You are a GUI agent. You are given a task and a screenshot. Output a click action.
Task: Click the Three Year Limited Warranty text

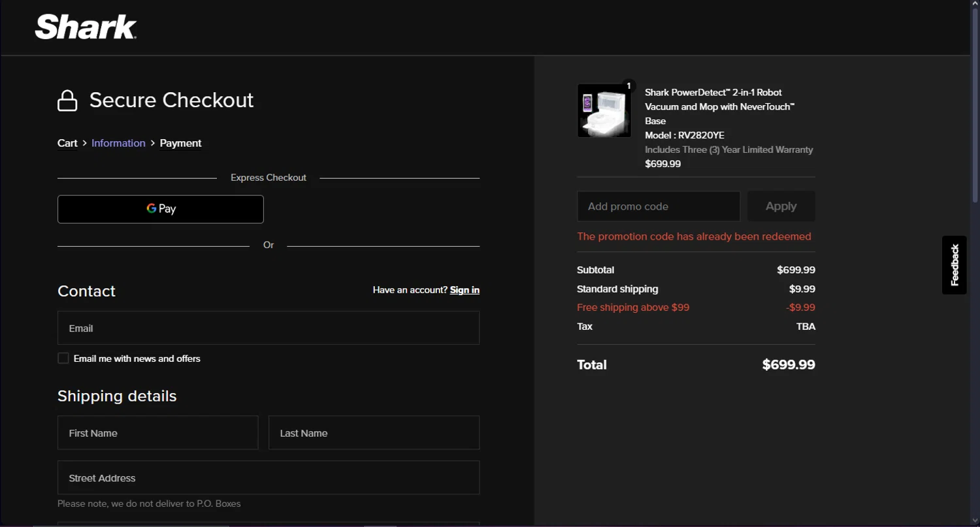pos(729,150)
